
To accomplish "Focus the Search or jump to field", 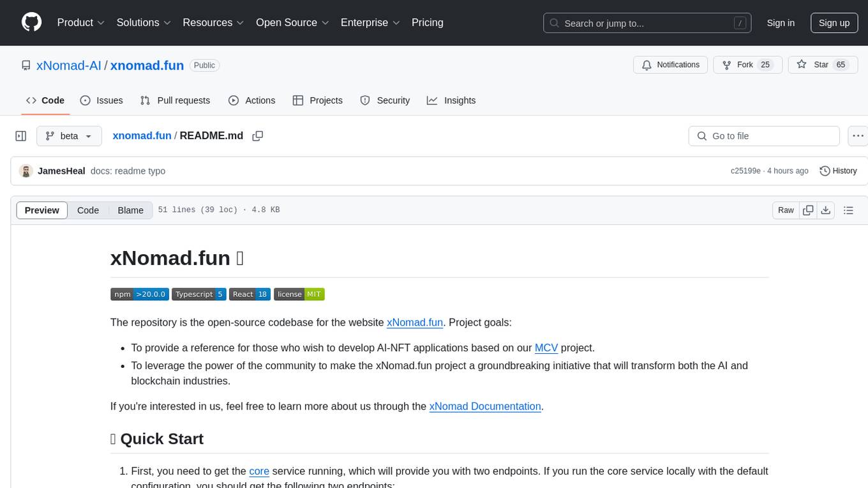I will point(647,23).
